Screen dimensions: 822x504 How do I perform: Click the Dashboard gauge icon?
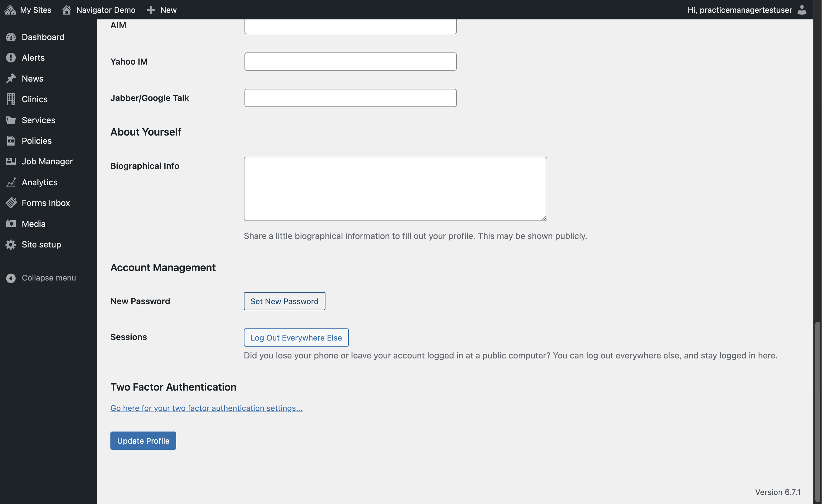(x=11, y=37)
